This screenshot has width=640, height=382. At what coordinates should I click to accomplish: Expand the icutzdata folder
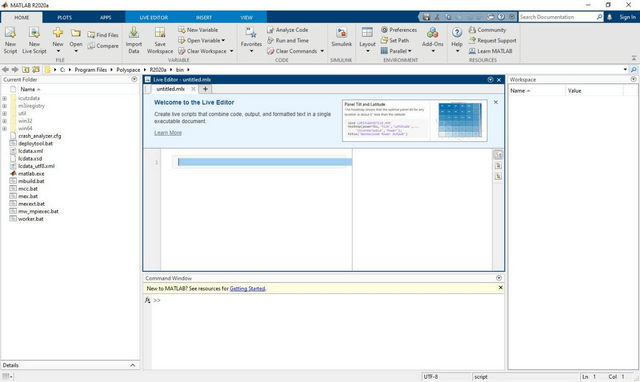[4, 98]
